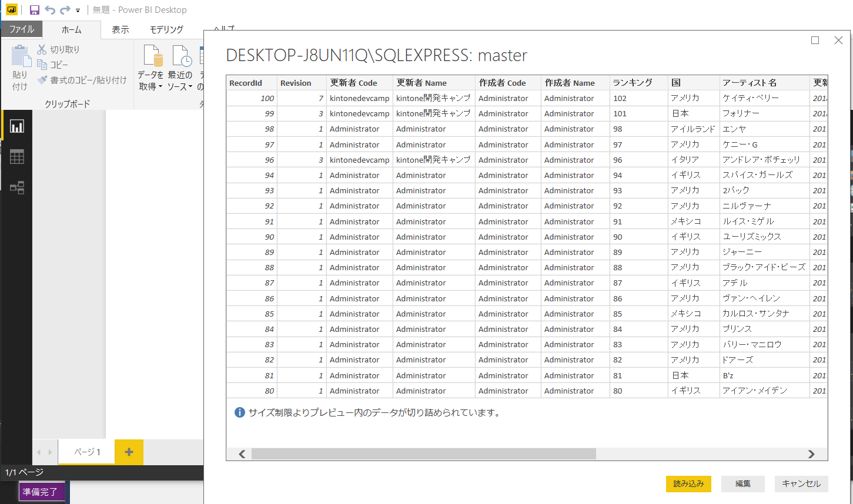The height and width of the screenshot is (504, 853).
Task: Click the dialog's horizontal scrollbar right arrow
Action: coord(811,453)
